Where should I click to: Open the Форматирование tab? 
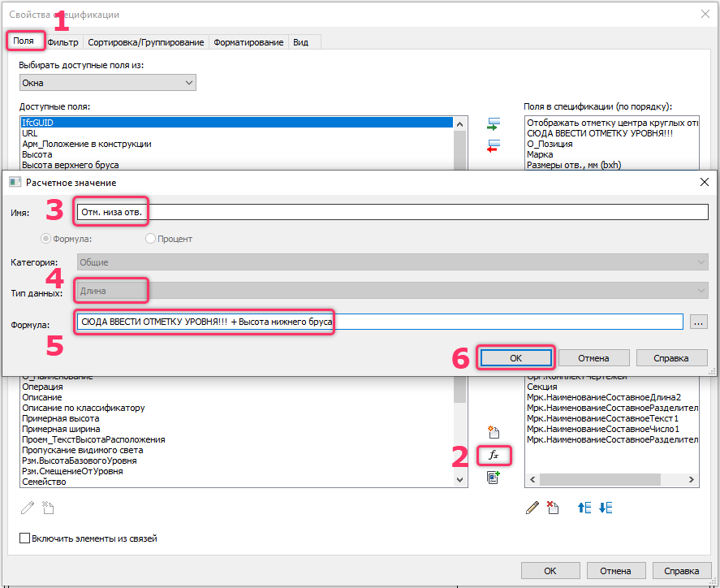click(x=248, y=42)
